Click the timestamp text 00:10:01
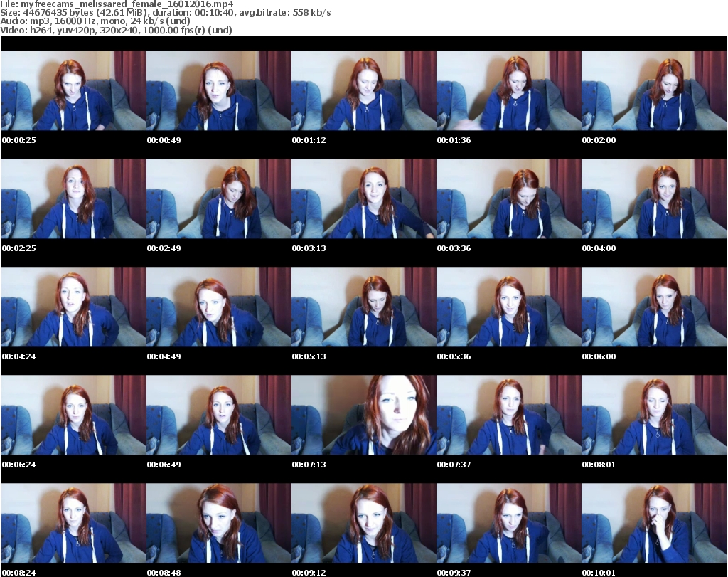 [x=599, y=573]
